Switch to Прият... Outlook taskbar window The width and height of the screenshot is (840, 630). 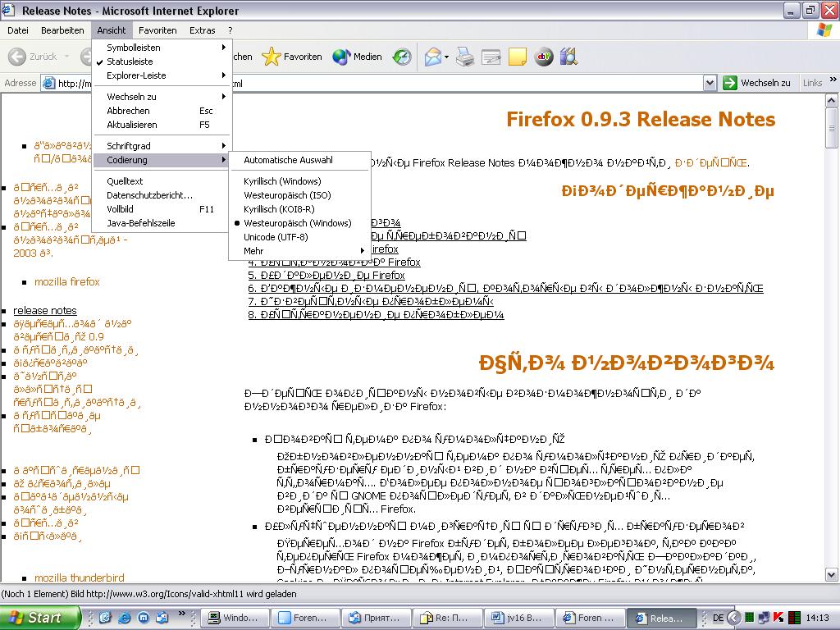coord(377,618)
